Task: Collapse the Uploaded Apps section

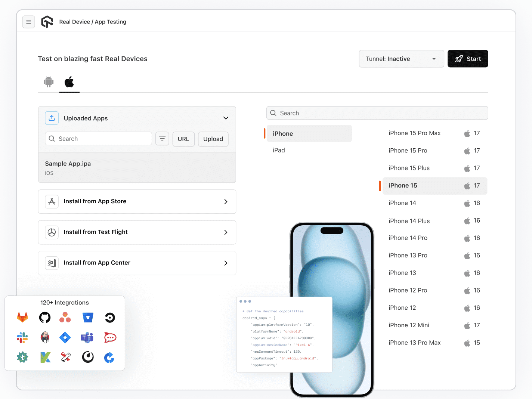Action: [226, 118]
